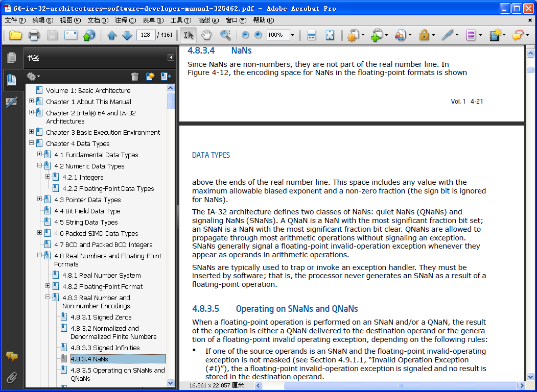Expand Chapter 3 Basic Execution Environment

[32, 131]
